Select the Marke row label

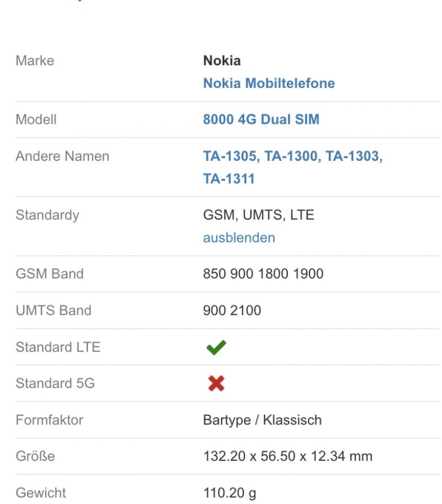(35, 61)
